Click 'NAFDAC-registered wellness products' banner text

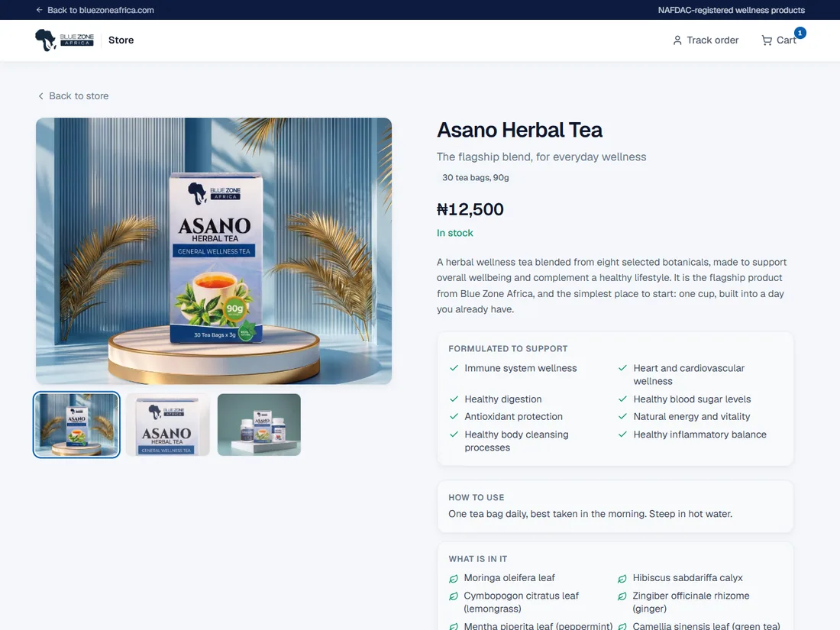pos(732,10)
